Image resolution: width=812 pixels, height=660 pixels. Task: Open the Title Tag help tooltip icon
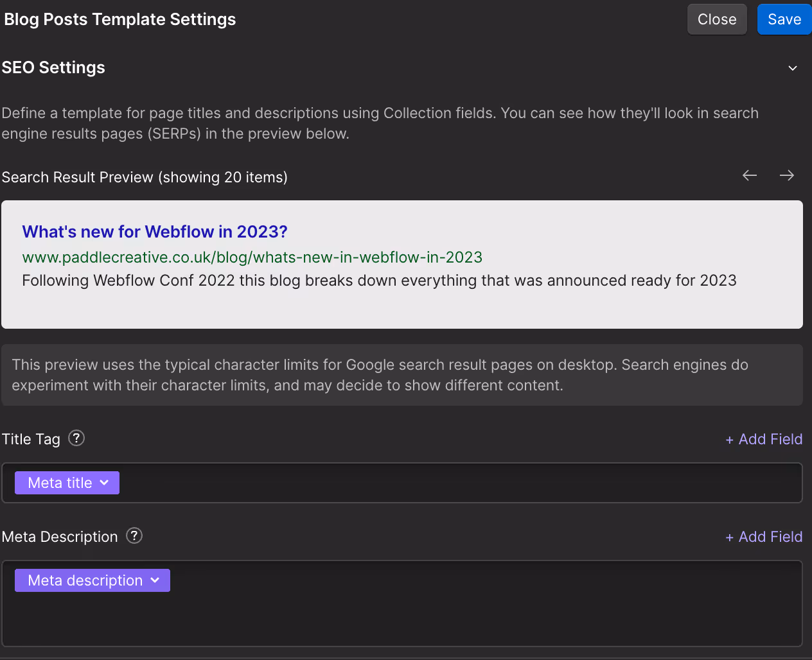click(76, 438)
